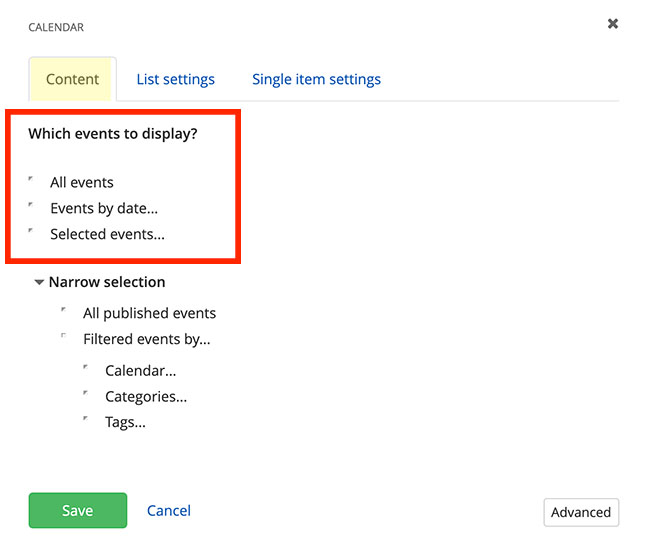This screenshot has height=546, width=650.
Task: Collapse the Narrow selection triangle arrow
Action: [39, 283]
